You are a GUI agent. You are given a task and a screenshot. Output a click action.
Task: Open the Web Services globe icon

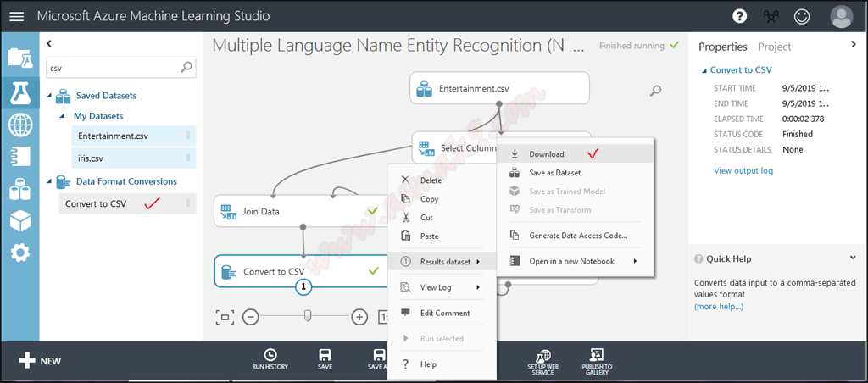point(20,125)
